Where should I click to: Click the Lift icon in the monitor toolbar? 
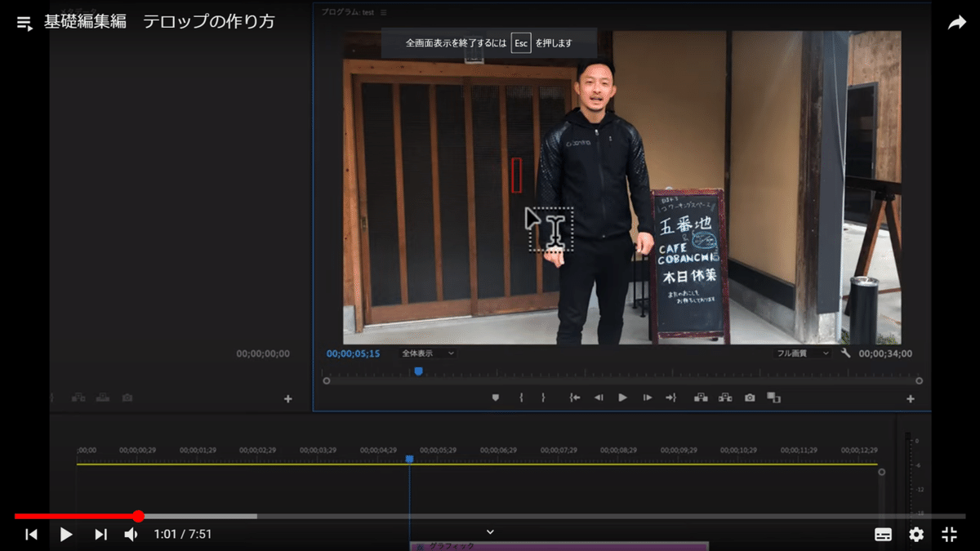[702, 398]
